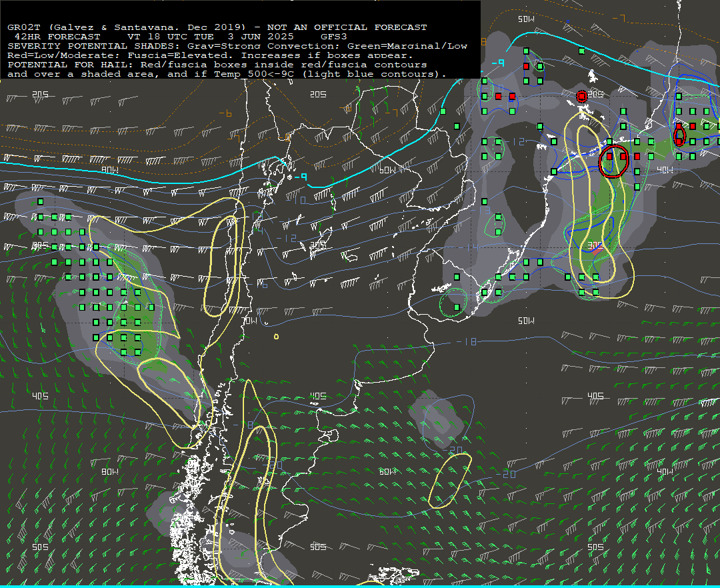Image resolution: width=720 pixels, height=588 pixels.
Task: Click the 'NOT AN OFFICIAL FORECAST' notice
Action: tap(347, 27)
